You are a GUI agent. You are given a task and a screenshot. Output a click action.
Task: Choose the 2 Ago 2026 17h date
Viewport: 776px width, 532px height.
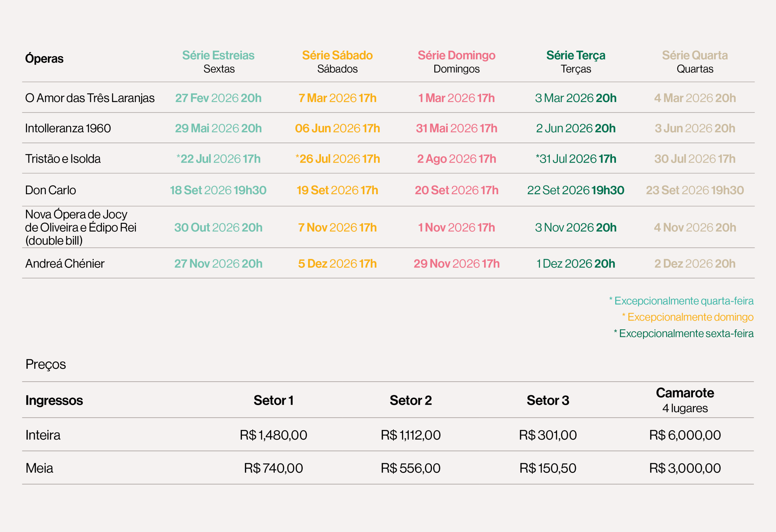[x=457, y=159]
